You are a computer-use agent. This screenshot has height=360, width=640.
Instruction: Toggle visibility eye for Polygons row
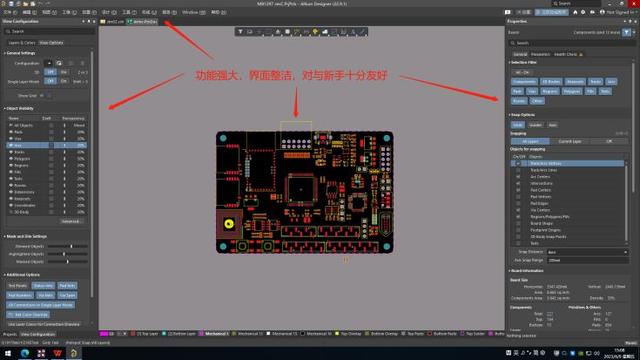pyautogui.click(x=11, y=158)
